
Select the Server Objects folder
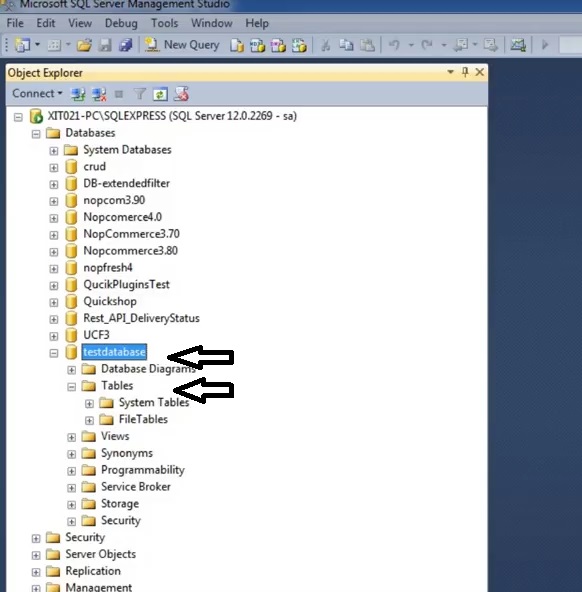[100, 554]
